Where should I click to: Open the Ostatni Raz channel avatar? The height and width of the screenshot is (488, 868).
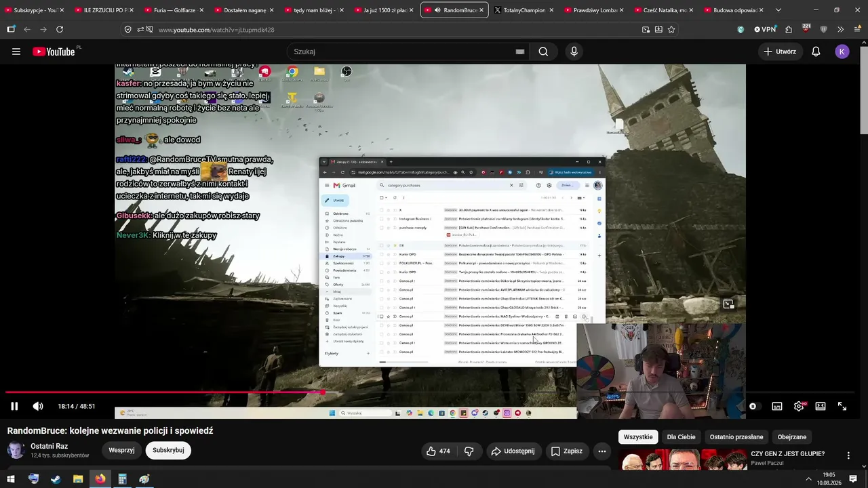(x=16, y=450)
